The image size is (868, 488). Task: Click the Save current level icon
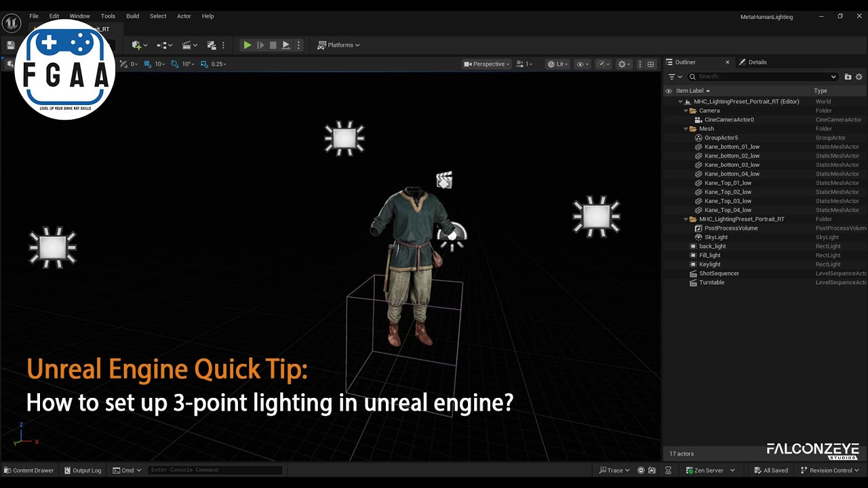pyautogui.click(x=10, y=45)
